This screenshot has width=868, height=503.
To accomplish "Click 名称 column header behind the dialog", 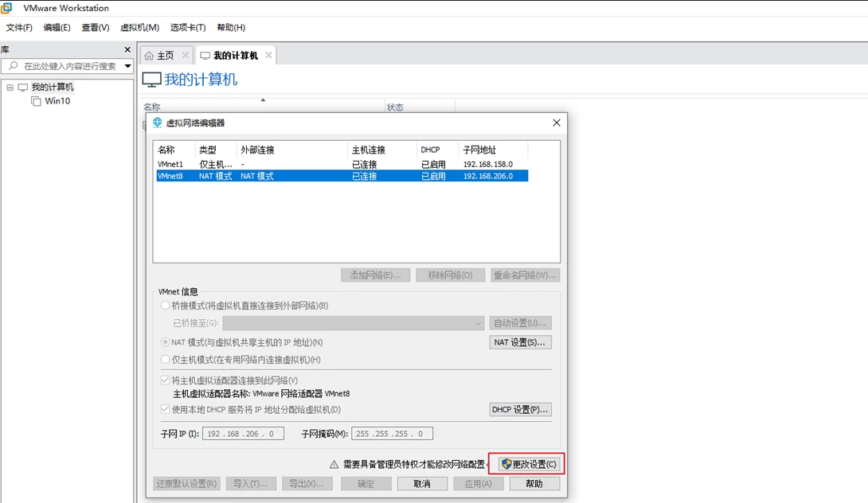I will 263,107.
